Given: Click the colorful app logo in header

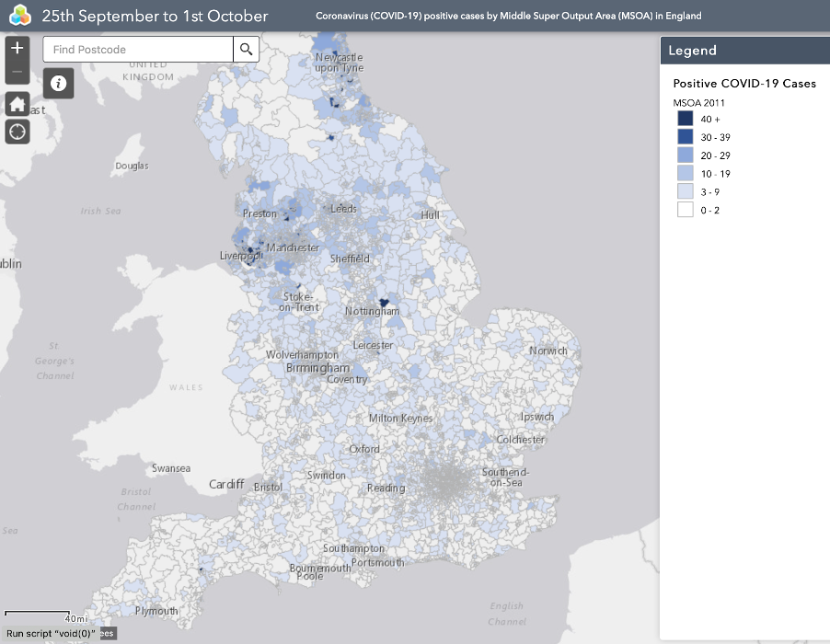Looking at the screenshot, I should (x=20, y=16).
